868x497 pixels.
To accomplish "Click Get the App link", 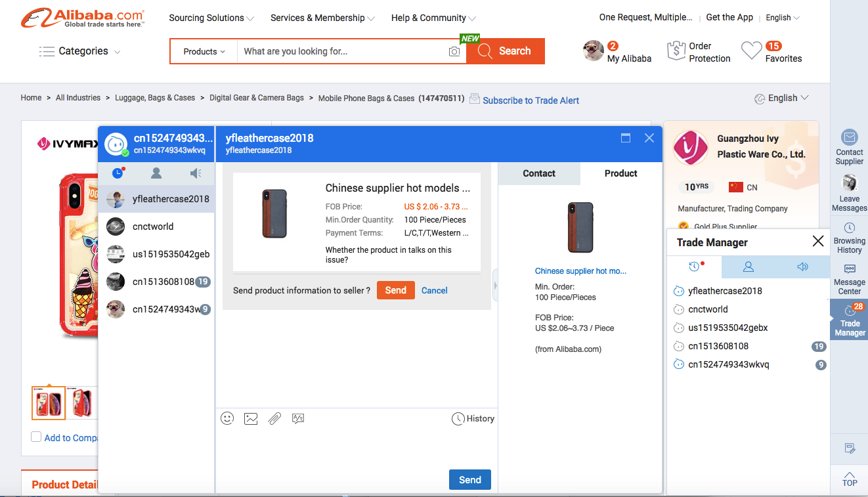I will (x=729, y=18).
